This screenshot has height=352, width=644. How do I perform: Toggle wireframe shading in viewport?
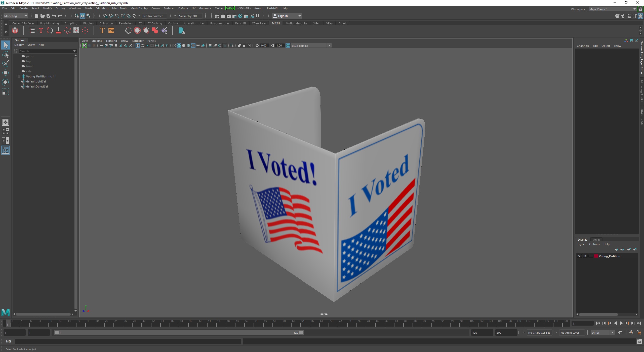click(x=174, y=46)
